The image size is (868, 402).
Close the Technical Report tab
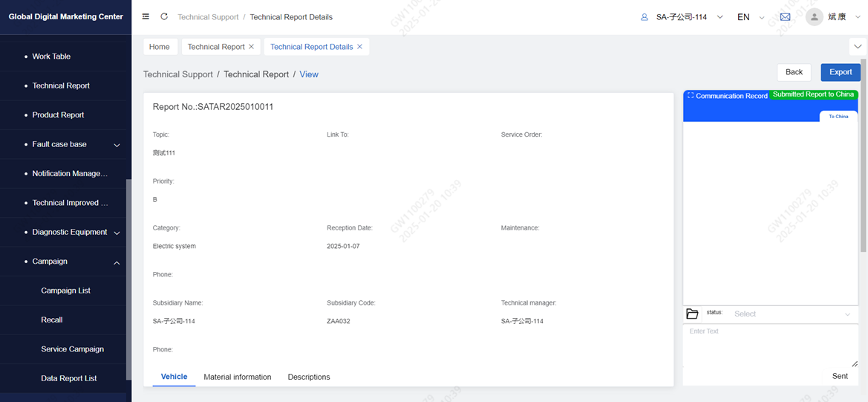251,47
